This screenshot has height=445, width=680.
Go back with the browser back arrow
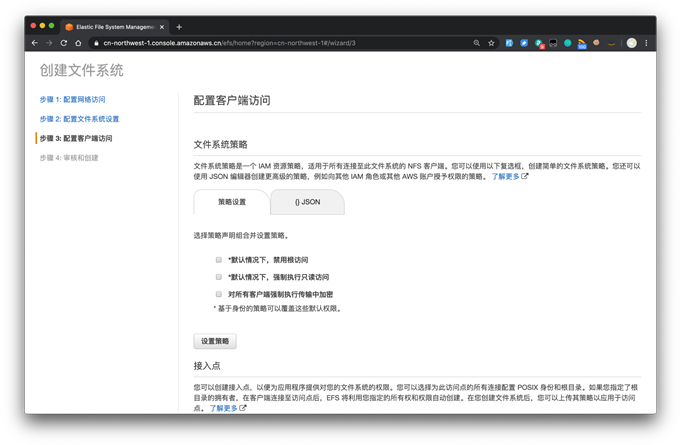pos(35,43)
